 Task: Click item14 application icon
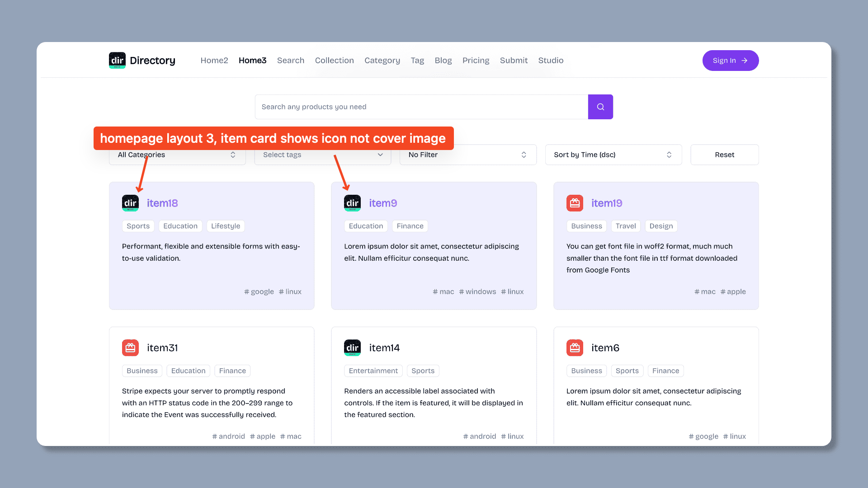[352, 348]
